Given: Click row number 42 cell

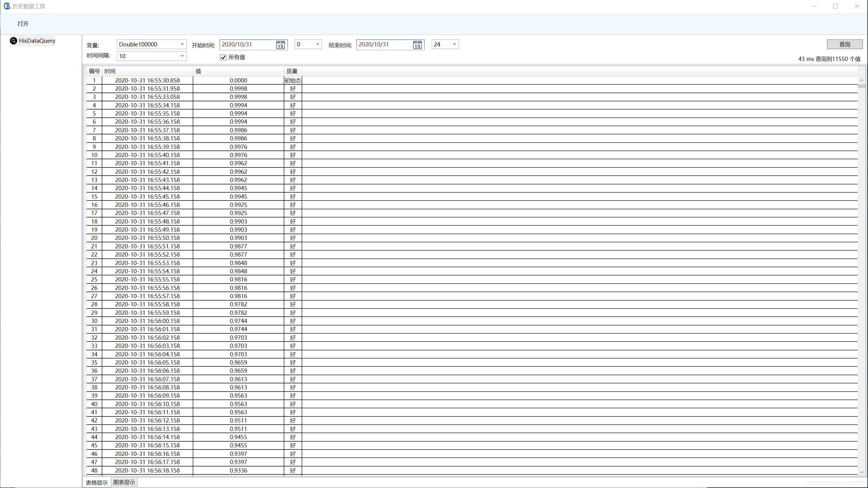Looking at the screenshot, I should 94,421.
